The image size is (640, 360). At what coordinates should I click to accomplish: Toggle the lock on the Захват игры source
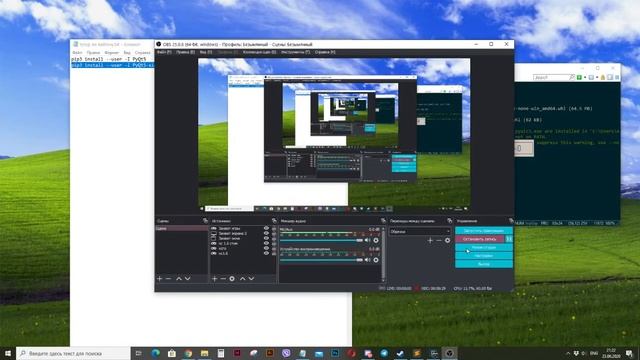pyautogui.click(x=274, y=229)
